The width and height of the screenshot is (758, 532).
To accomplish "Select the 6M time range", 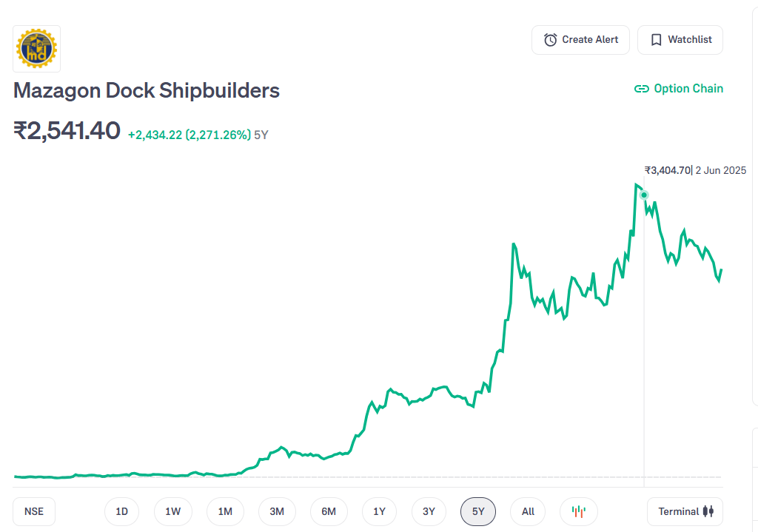I will click(329, 511).
